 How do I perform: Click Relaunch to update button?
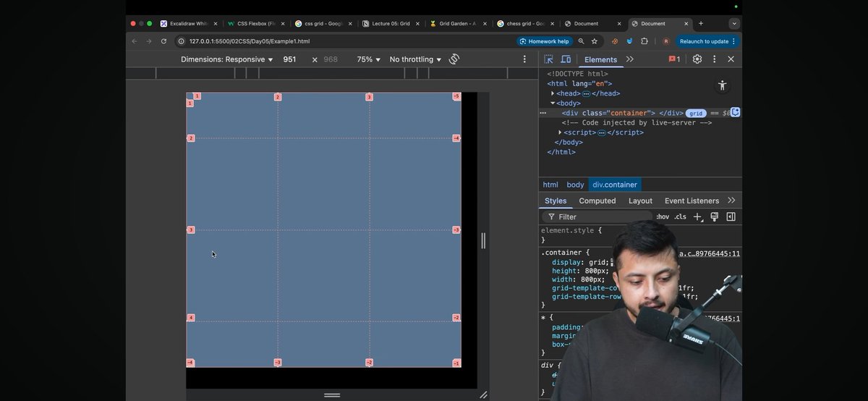tap(707, 41)
